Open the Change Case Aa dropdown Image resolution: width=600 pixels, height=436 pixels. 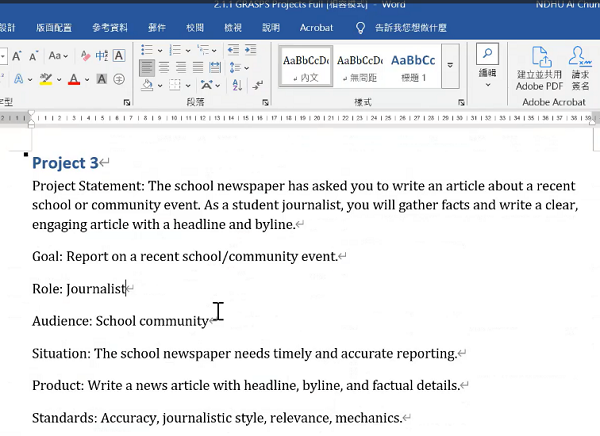point(56,56)
